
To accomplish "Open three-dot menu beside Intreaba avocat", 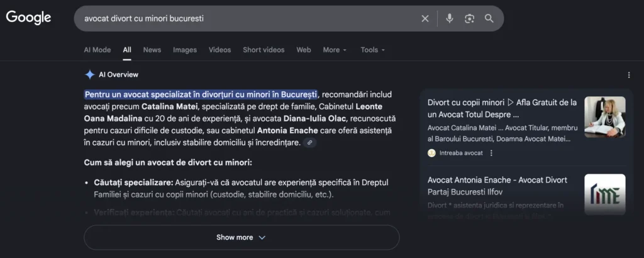I will coord(491,153).
